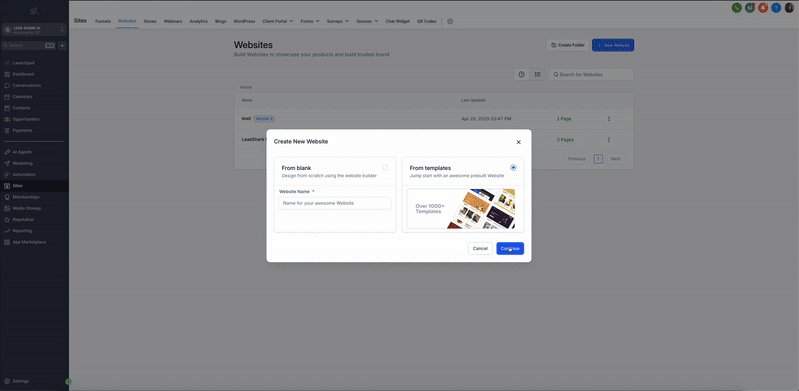
Task: Expand the Forms dropdown
Action: (310, 21)
